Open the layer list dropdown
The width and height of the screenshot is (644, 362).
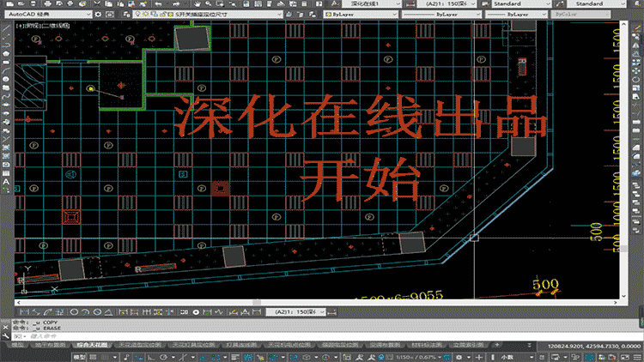[208, 14]
